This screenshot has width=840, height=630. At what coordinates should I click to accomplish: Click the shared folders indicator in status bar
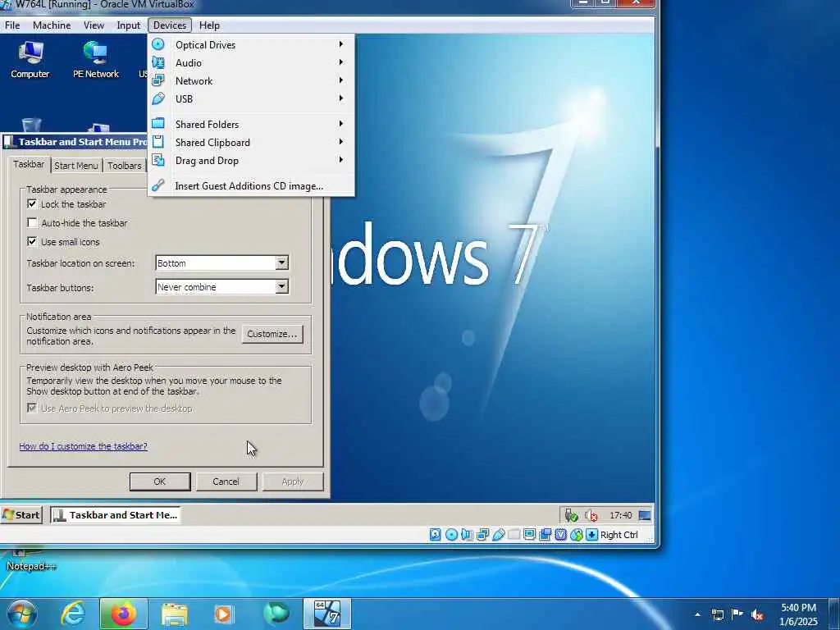[514, 534]
